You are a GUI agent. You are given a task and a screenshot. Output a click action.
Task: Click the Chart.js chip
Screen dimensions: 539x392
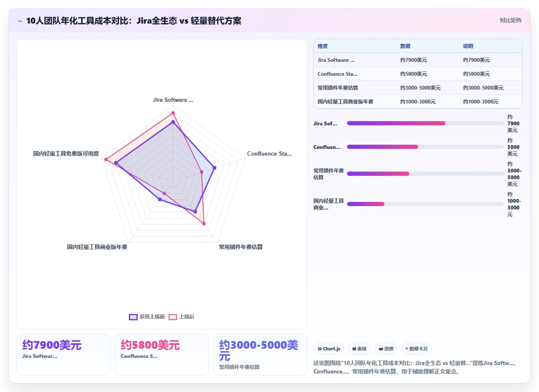coord(329,349)
